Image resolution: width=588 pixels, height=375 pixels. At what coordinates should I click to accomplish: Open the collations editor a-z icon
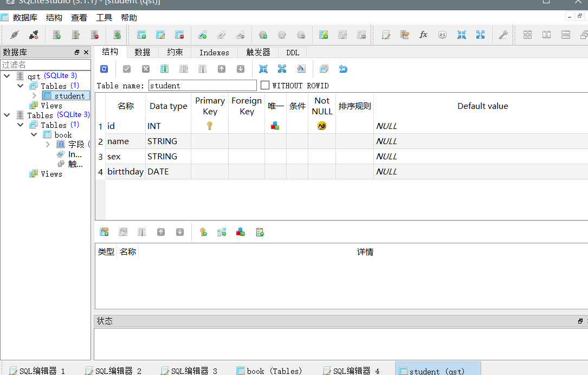point(443,35)
